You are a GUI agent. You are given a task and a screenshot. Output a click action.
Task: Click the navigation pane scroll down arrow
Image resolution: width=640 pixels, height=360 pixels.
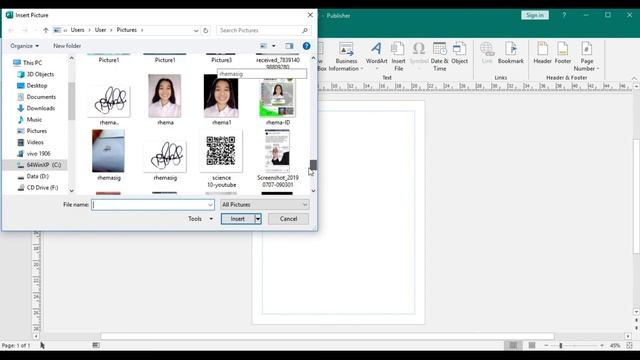tap(71, 191)
